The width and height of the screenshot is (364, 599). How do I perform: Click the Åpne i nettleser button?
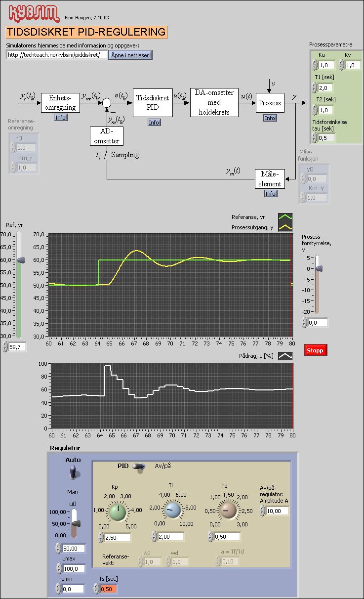[130, 55]
